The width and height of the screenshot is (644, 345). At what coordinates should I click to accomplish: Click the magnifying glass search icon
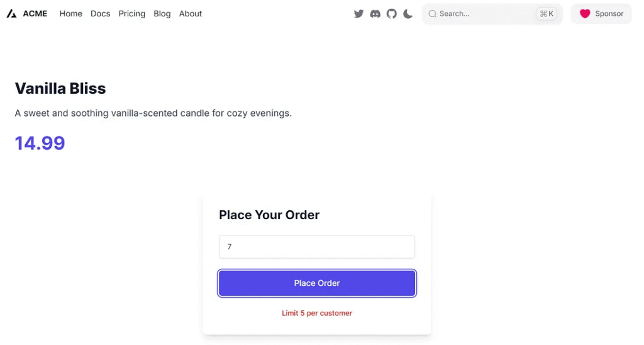(432, 14)
